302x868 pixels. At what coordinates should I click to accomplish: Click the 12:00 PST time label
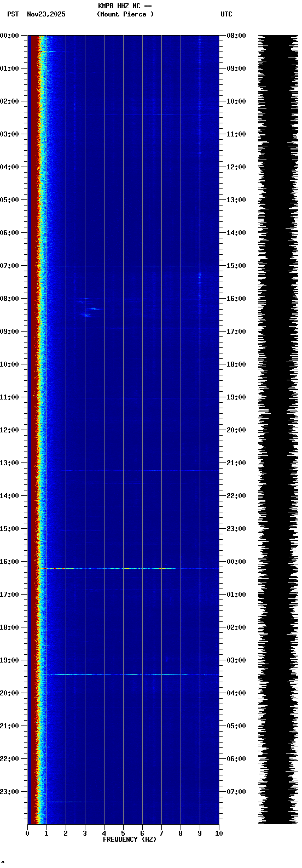(x=9, y=430)
